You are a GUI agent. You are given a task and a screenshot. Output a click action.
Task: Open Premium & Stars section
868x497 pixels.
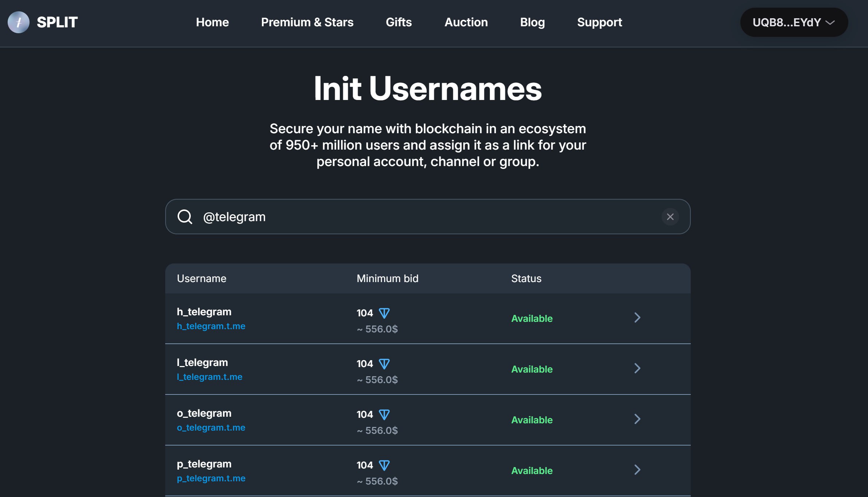click(307, 22)
